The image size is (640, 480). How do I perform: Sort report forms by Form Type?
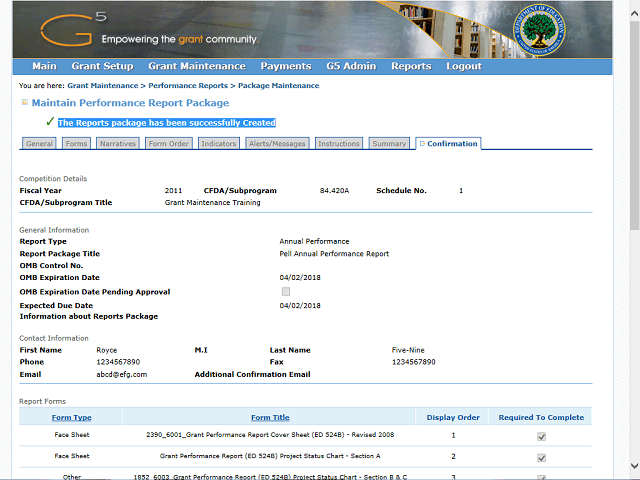click(x=71, y=418)
